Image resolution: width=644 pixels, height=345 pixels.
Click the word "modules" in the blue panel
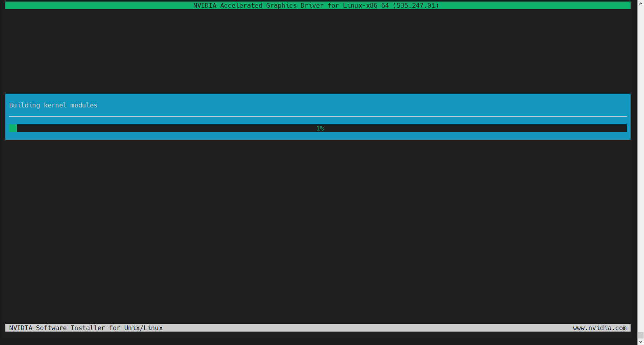pyautogui.click(x=84, y=105)
